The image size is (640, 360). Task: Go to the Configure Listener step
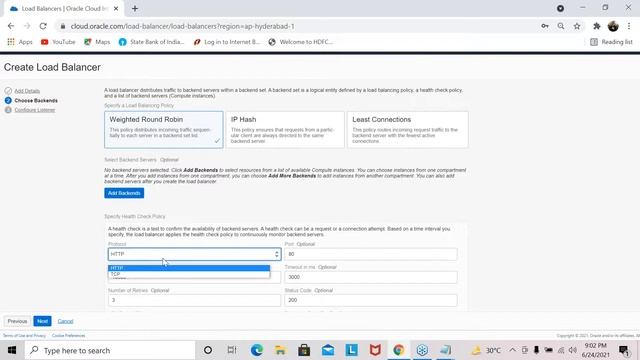pyautogui.click(x=35, y=110)
